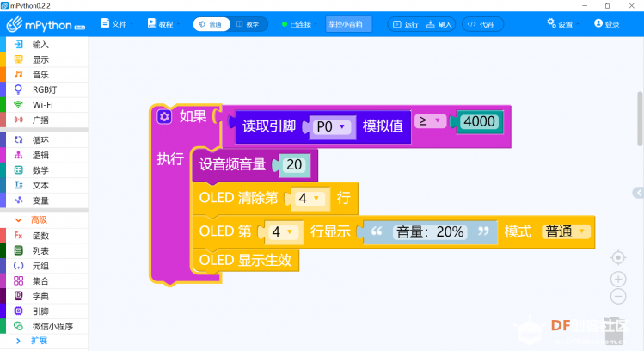
Task: Select the OLED 显示生效 block
Action: 246,260
